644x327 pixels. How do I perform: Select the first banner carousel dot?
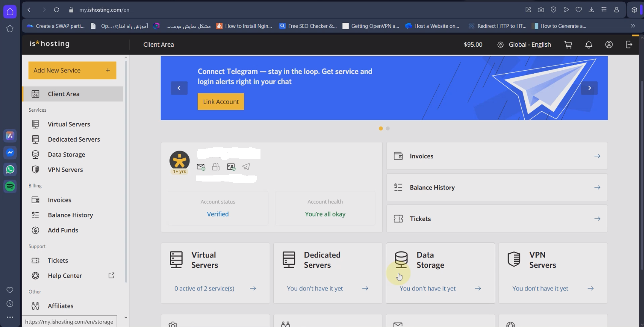coord(381,128)
